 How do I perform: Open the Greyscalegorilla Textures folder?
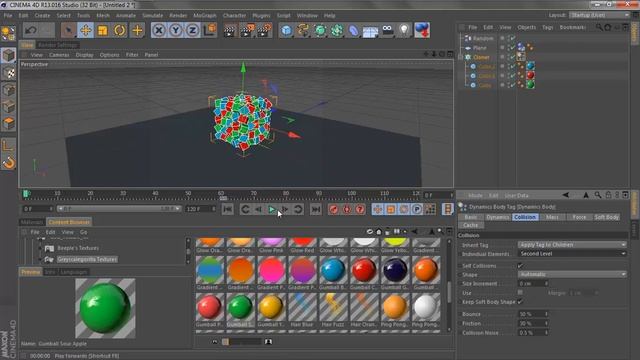coord(87,259)
